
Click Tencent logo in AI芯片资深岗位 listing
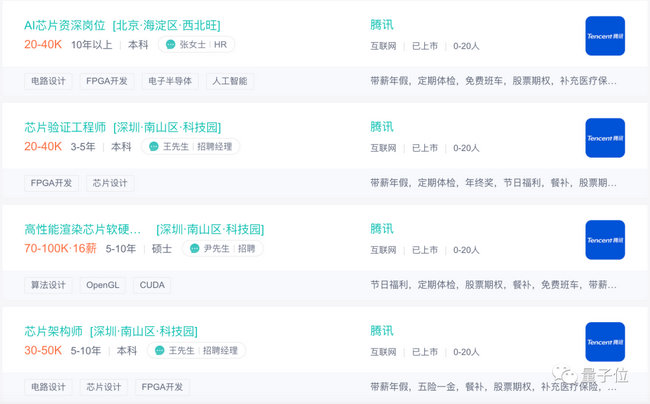[605, 36]
